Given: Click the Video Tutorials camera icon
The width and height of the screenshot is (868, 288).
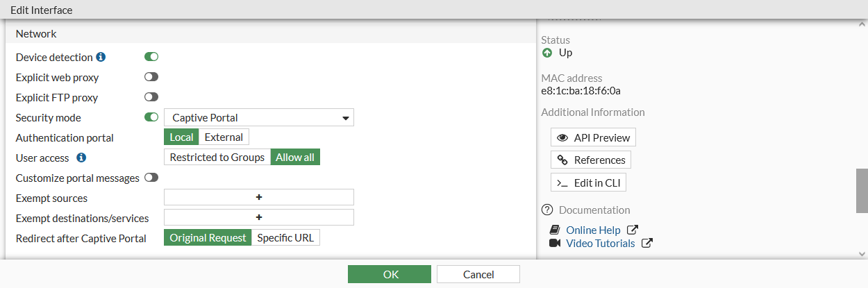Looking at the screenshot, I should 555,243.
